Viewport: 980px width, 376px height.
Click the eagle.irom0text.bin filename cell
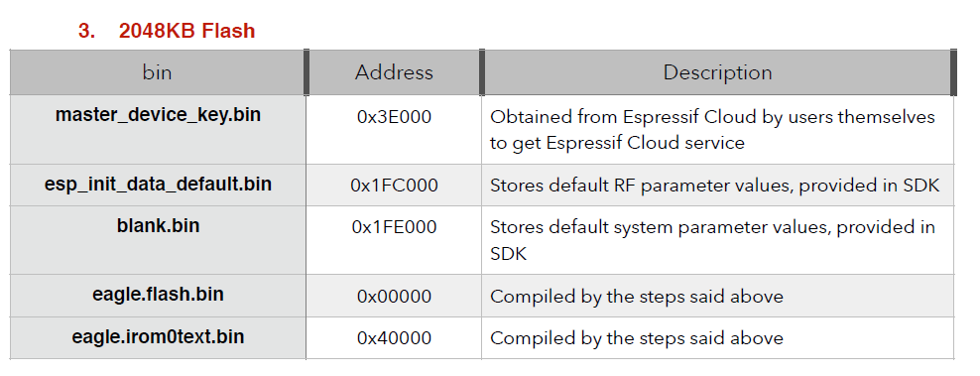tap(158, 336)
